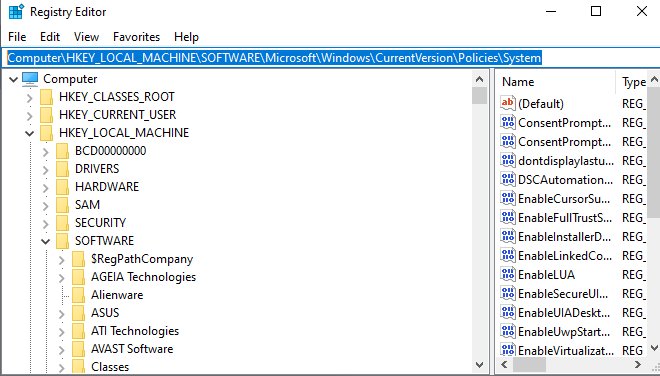Expand the HKEY_CLASSES_ROOT key
Viewport: 660px width, 376px height.
click(29, 98)
